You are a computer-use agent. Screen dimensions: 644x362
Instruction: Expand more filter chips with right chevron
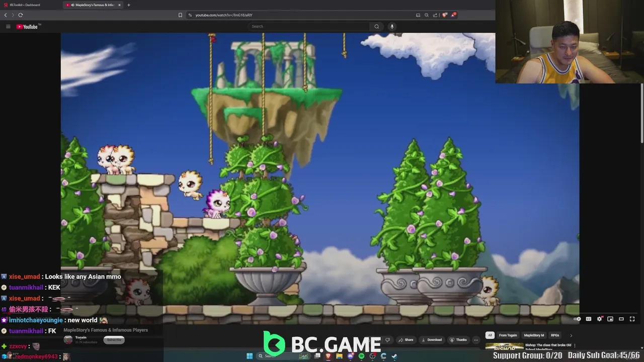click(571, 335)
